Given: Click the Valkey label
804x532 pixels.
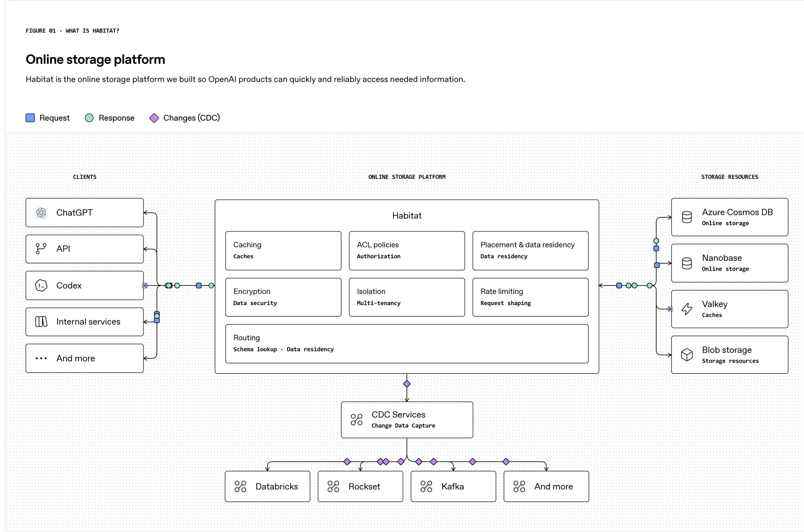Looking at the screenshot, I should point(715,304).
